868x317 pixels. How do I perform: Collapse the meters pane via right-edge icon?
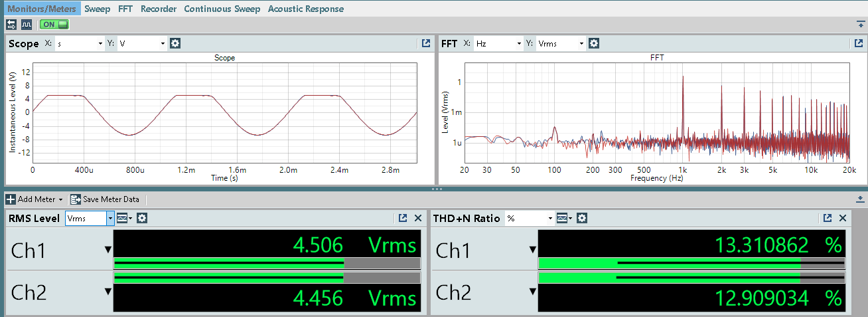tap(861, 199)
